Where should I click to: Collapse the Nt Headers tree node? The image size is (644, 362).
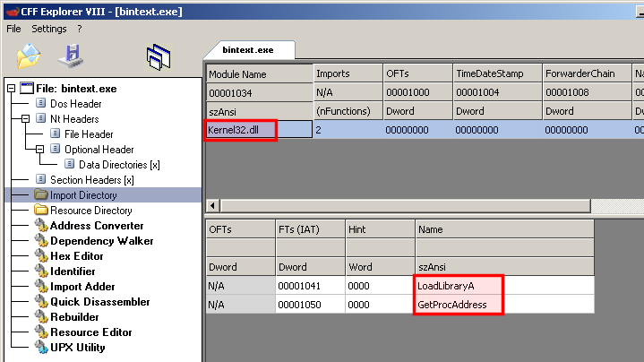point(27,119)
